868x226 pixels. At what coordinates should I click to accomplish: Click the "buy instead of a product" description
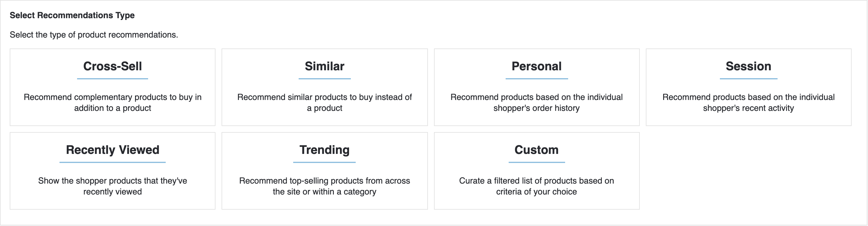tap(324, 103)
